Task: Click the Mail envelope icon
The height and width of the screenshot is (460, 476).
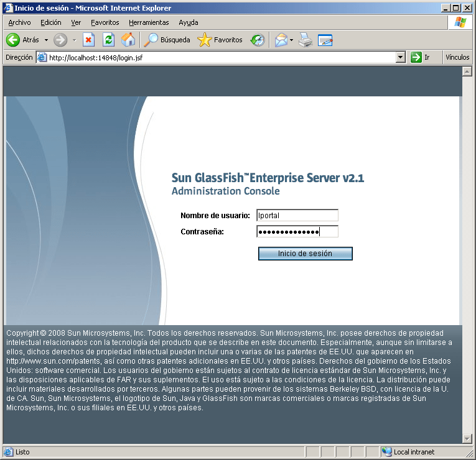Action: point(281,40)
